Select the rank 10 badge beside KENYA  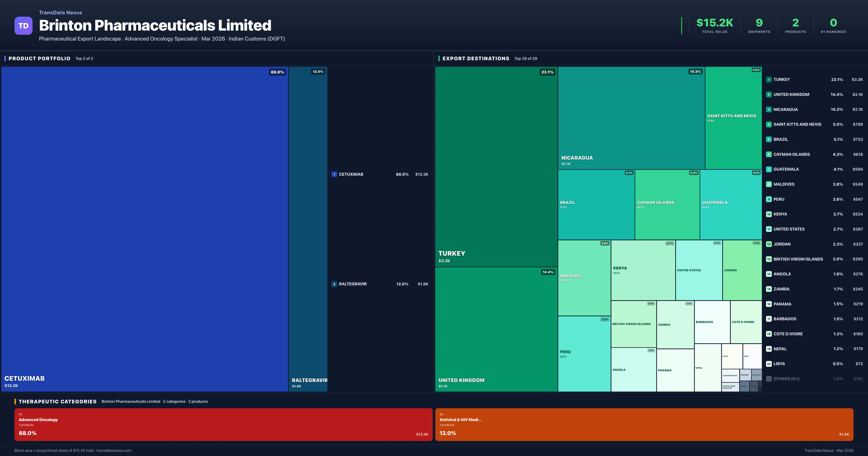769,214
